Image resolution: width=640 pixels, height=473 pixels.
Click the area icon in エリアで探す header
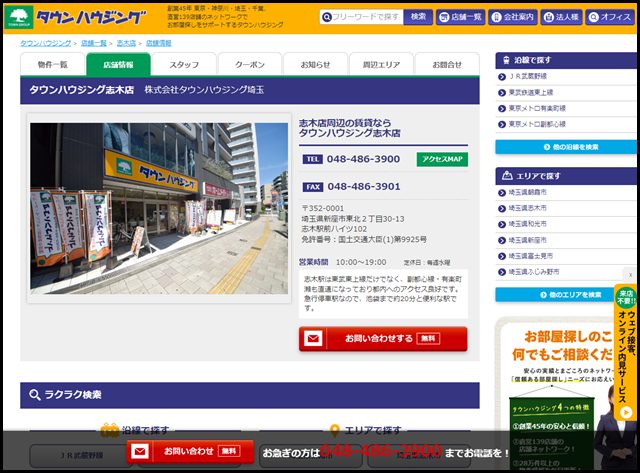[507, 175]
